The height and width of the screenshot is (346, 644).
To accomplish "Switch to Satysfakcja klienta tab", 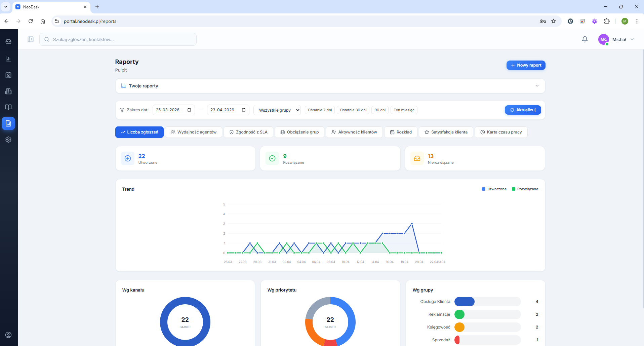I will [x=446, y=132].
